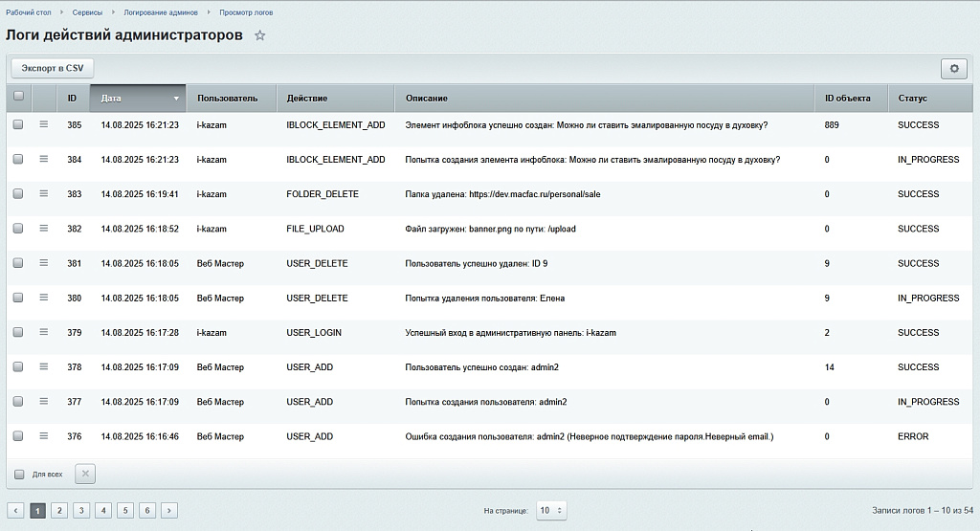Open row actions menu for log 385
The width and height of the screenshot is (980, 531).
pyautogui.click(x=43, y=124)
